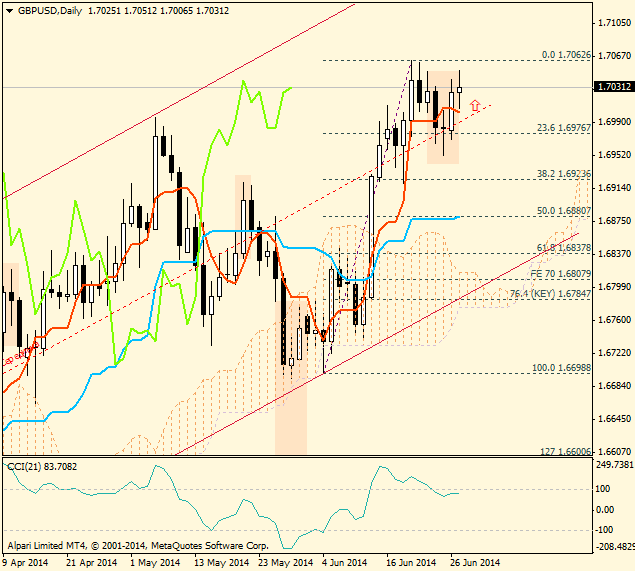
Task: Click price scale value 1.66070
Action: (x=614, y=452)
